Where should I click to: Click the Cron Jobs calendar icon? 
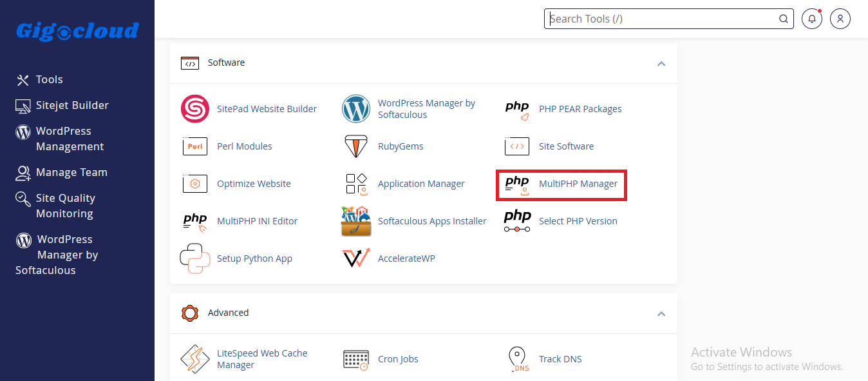click(x=356, y=360)
